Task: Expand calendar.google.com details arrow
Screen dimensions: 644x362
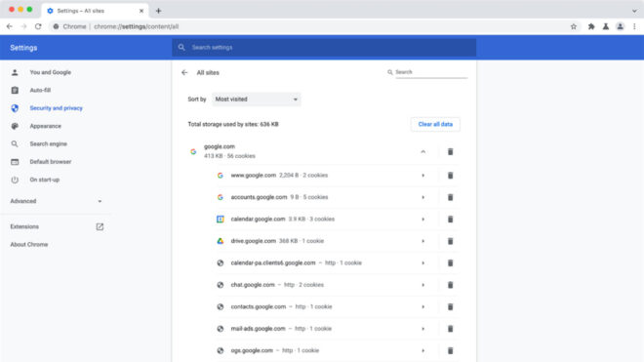Action: pyautogui.click(x=423, y=219)
